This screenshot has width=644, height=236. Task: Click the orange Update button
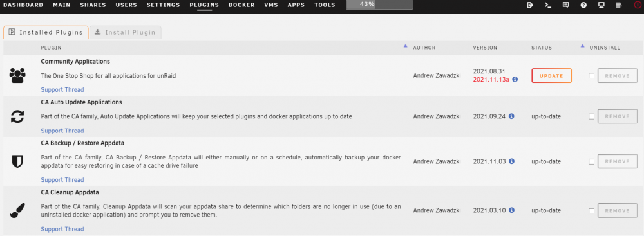pos(552,75)
